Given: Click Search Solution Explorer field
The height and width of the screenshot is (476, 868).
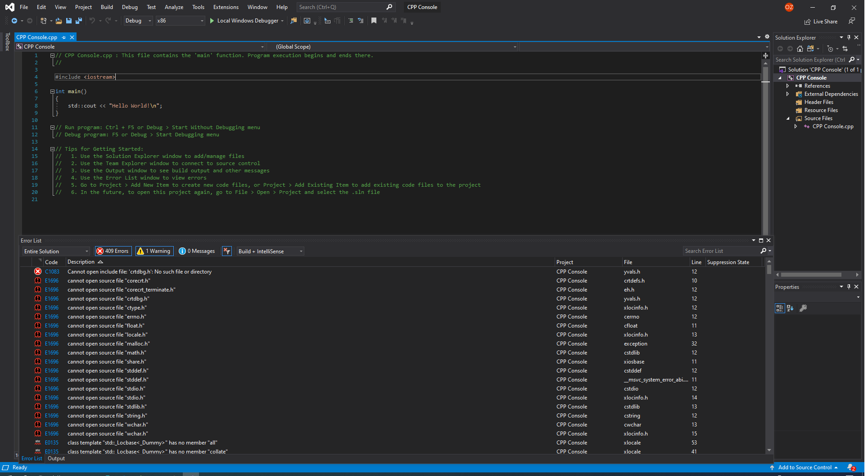Looking at the screenshot, I should coord(810,60).
